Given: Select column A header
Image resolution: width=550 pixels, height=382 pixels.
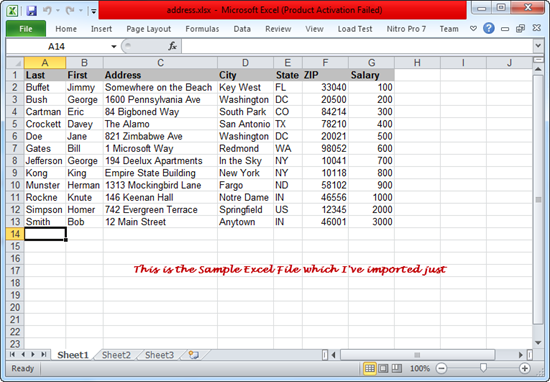Looking at the screenshot, I should point(45,63).
